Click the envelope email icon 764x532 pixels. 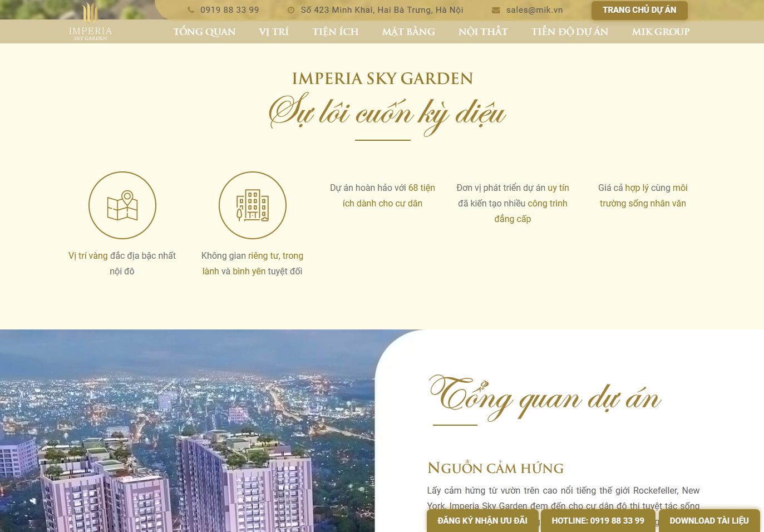tap(496, 10)
